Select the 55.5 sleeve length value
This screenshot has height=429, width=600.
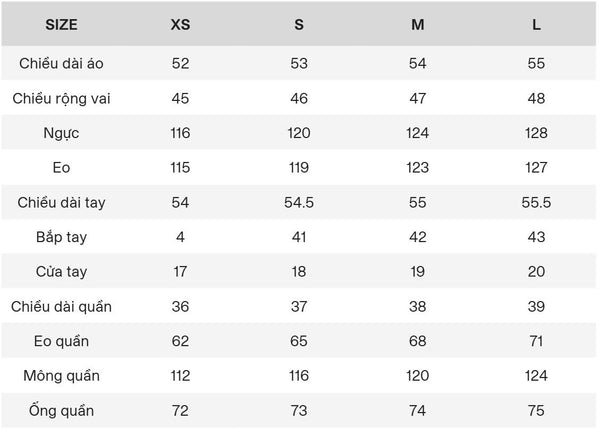coord(537,203)
